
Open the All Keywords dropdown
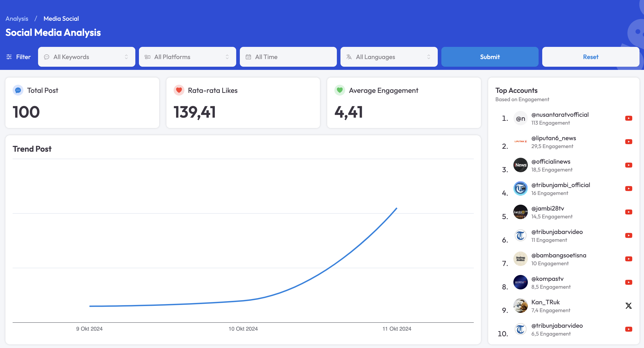coord(86,57)
